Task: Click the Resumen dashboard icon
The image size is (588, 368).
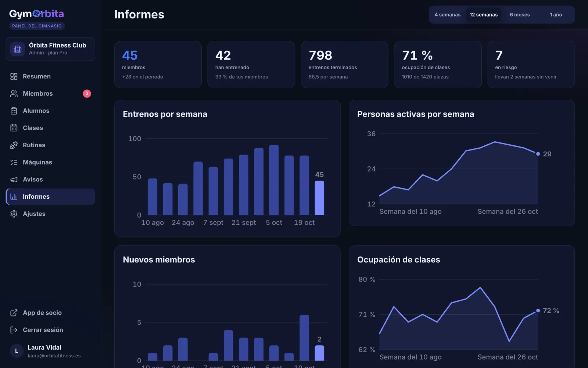Action: [14, 76]
